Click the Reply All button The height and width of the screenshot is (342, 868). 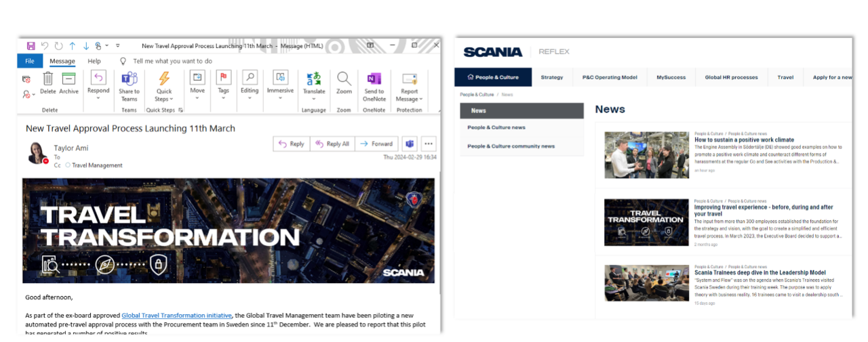pyautogui.click(x=332, y=144)
